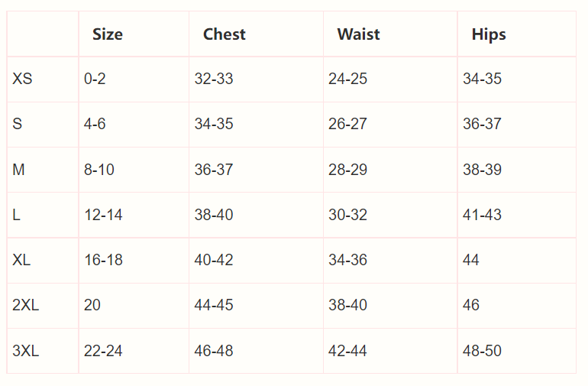
Task: Click the Size column header
Action: click(x=108, y=34)
